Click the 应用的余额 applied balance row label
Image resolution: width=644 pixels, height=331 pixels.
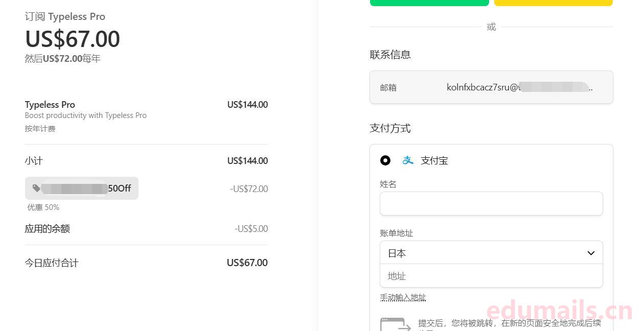click(48, 229)
